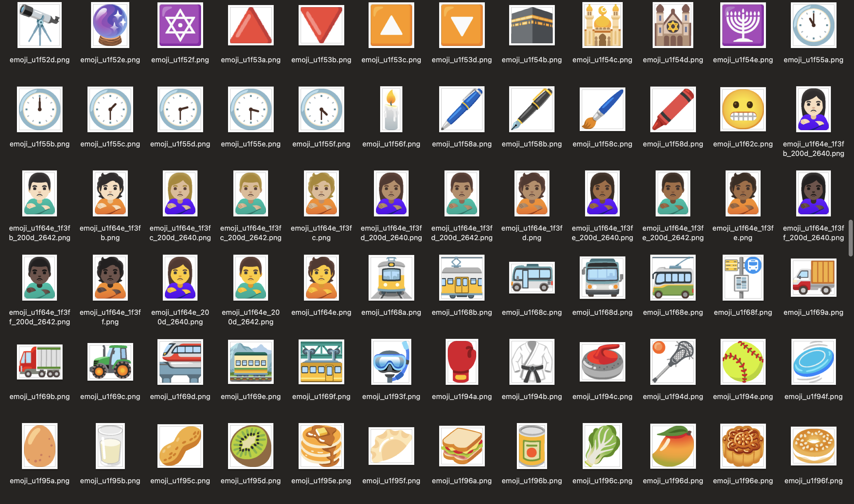Click the curling stone emoji icon

click(x=602, y=362)
